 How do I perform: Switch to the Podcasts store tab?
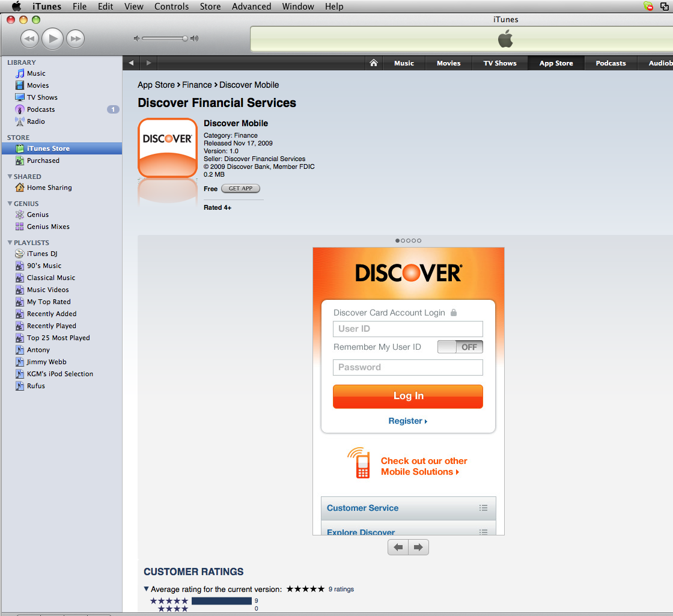click(611, 63)
